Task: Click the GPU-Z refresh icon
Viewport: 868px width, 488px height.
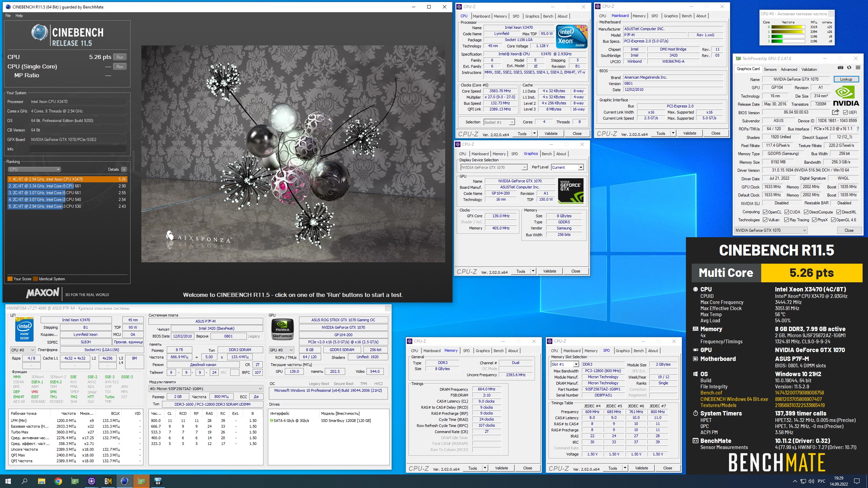Action: pyautogui.click(x=849, y=68)
